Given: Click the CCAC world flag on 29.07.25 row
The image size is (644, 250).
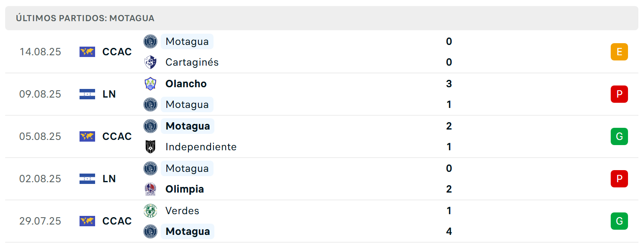Looking at the screenshot, I should 87,221.
